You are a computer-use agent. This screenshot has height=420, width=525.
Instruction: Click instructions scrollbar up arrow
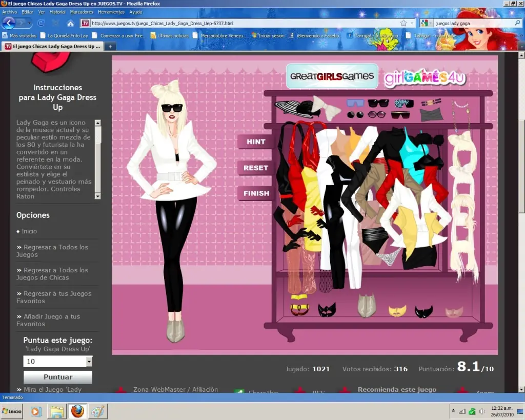[97, 123]
